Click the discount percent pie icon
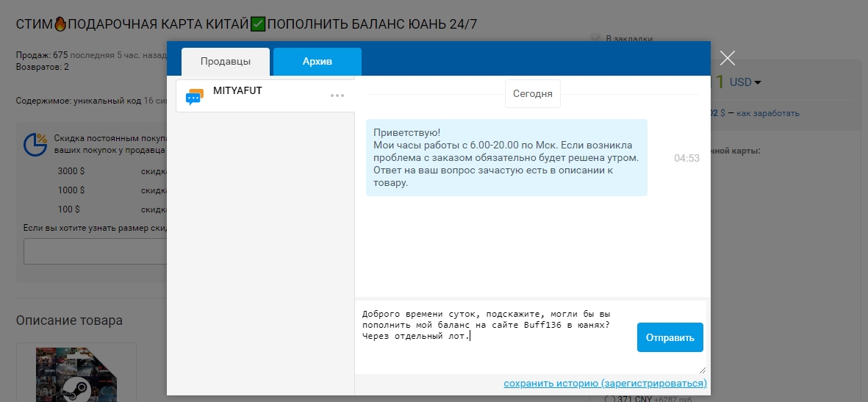The width and height of the screenshot is (868, 402). tap(35, 145)
